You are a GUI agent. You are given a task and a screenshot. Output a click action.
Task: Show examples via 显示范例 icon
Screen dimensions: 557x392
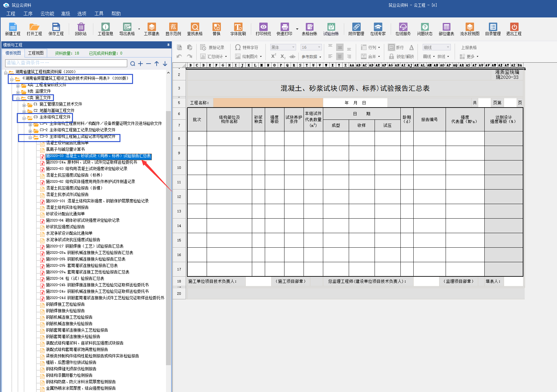(173, 29)
